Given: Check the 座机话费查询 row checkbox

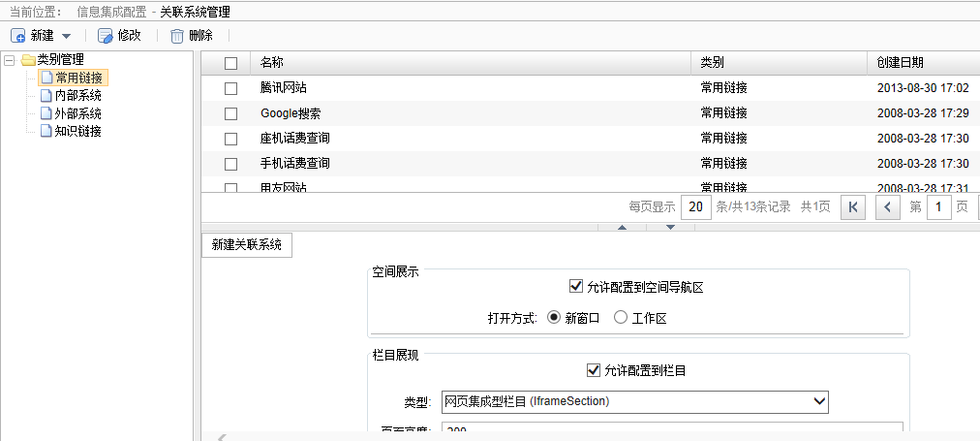Looking at the screenshot, I should pyautogui.click(x=231, y=139).
